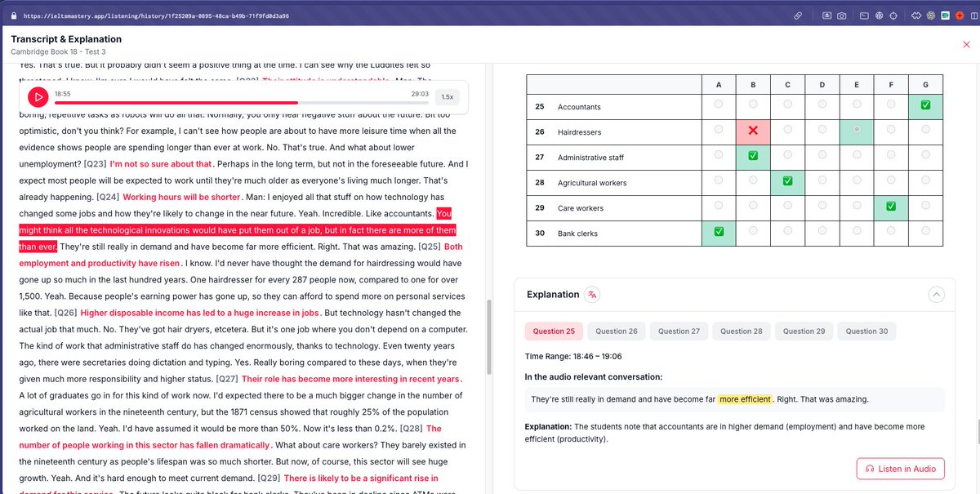Screen dimensions: 980x494
Task: Play the listening audio recording
Action: pos(38,97)
